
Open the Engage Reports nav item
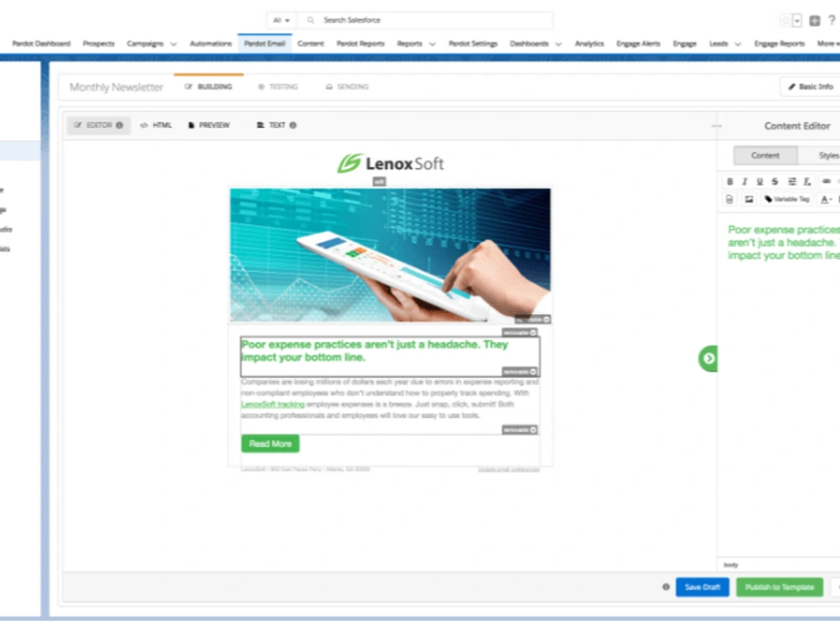[x=780, y=44]
